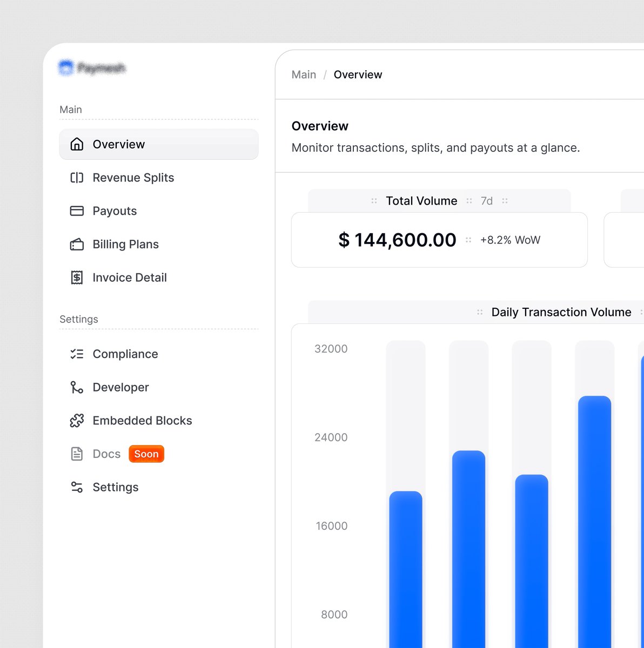Select Embedded Blocks in the sidebar
The image size is (644, 648).
point(159,421)
